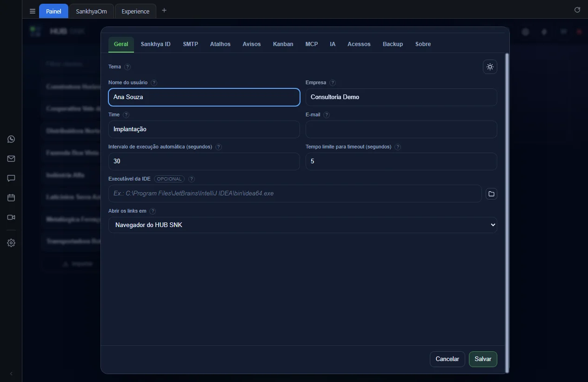This screenshot has width=588, height=382.
Task: Open the Experience top tab
Action: 135,11
